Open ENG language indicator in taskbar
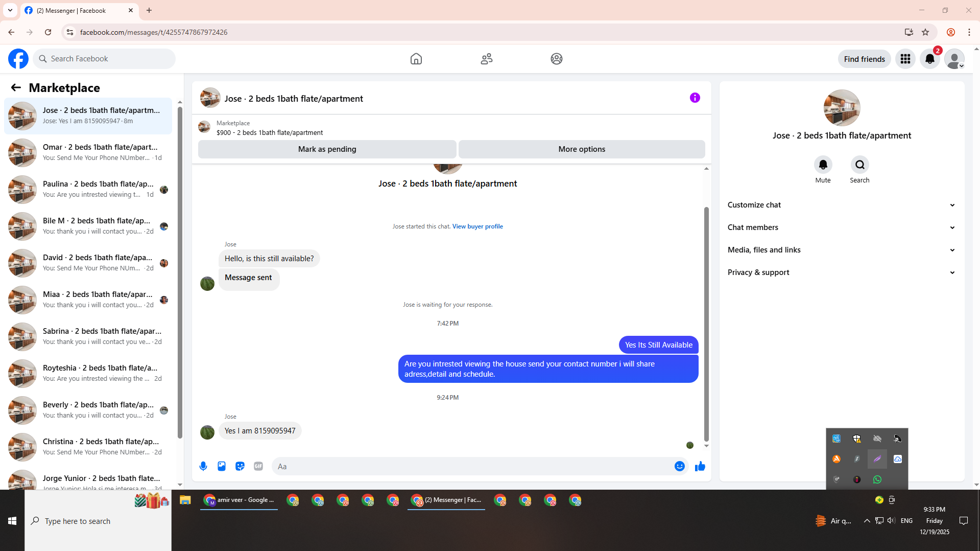Screen dimensions: 980x551 point(906,520)
